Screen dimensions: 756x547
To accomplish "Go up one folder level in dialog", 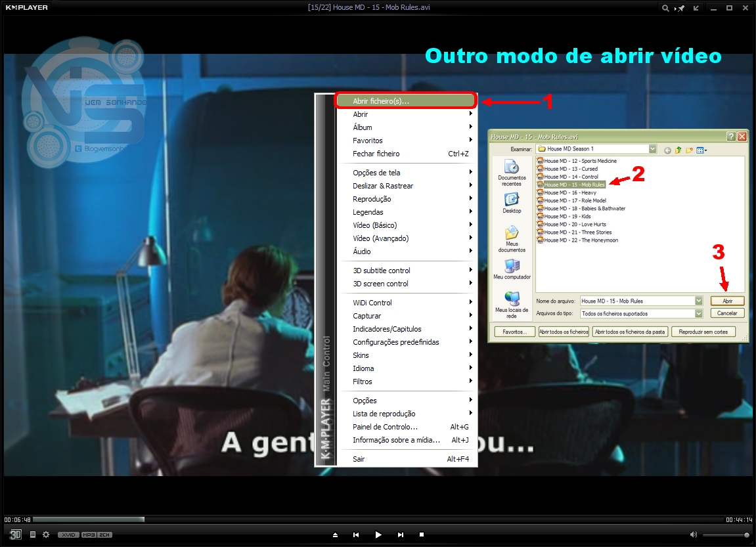I will [x=678, y=150].
